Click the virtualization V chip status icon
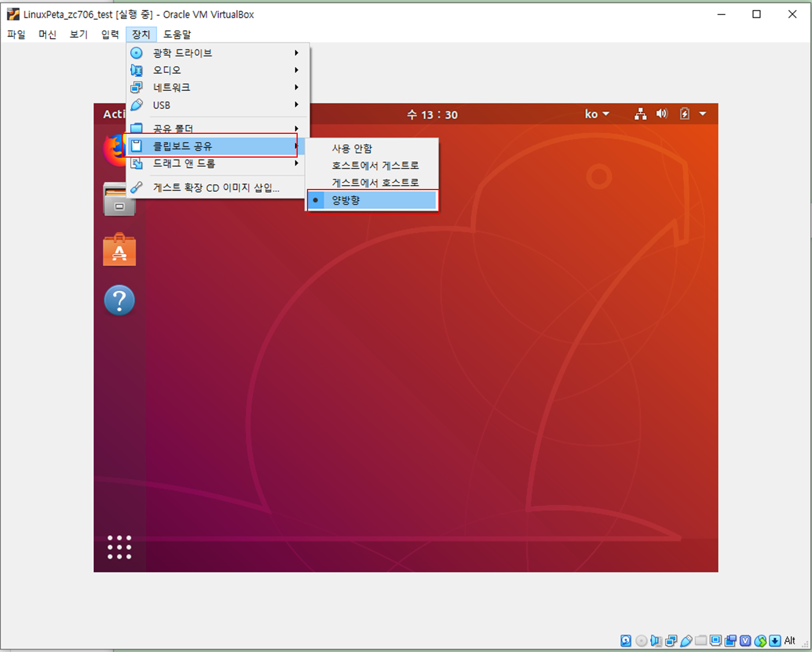 click(745, 640)
